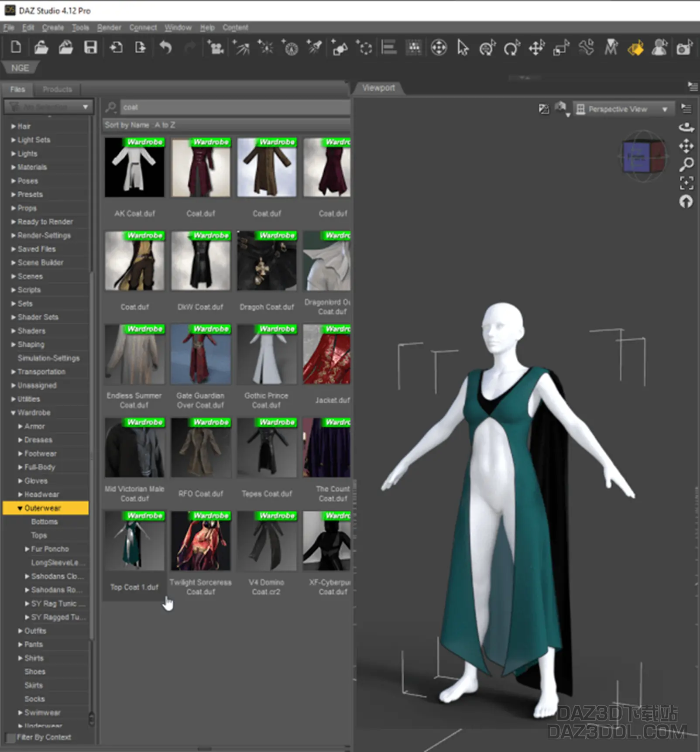Select the Top Coat 1.duf thumbnail

click(134, 541)
